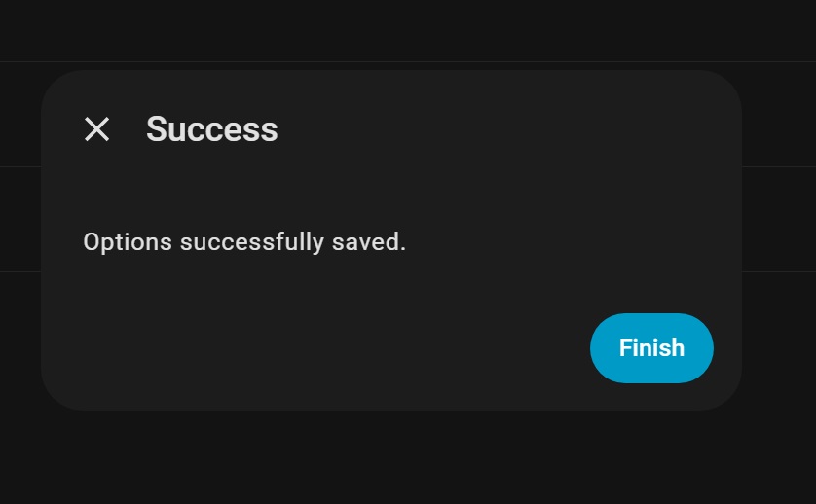The height and width of the screenshot is (504, 816).
Task: Click the "Options successfully saved." message
Action: pyautogui.click(x=244, y=241)
